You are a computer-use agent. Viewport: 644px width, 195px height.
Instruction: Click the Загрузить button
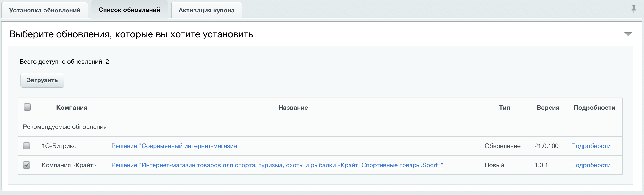[42, 80]
